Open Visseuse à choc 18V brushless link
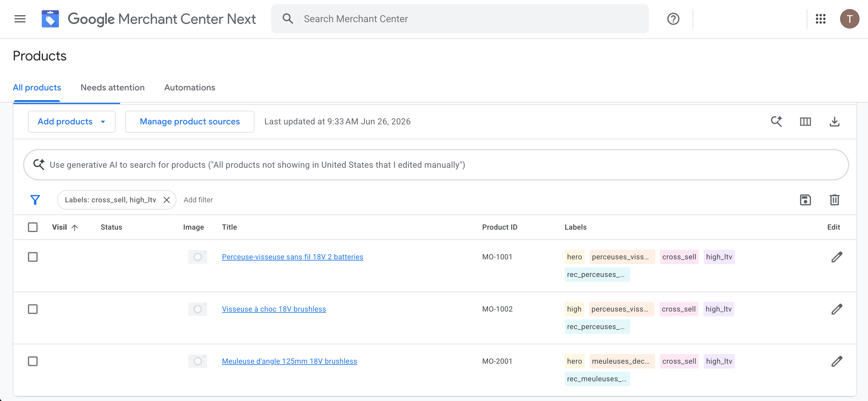The image size is (868, 401). (x=274, y=309)
